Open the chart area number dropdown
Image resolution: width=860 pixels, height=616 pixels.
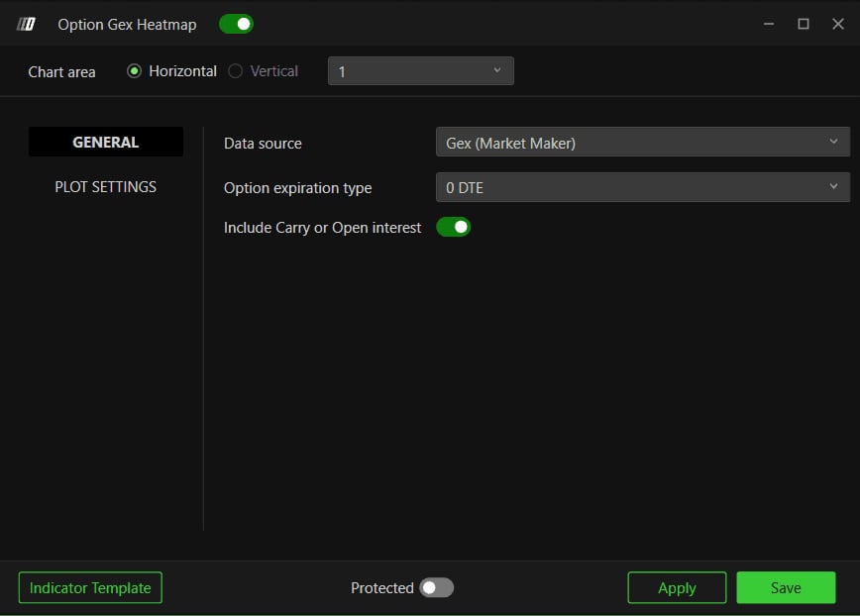[421, 71]
